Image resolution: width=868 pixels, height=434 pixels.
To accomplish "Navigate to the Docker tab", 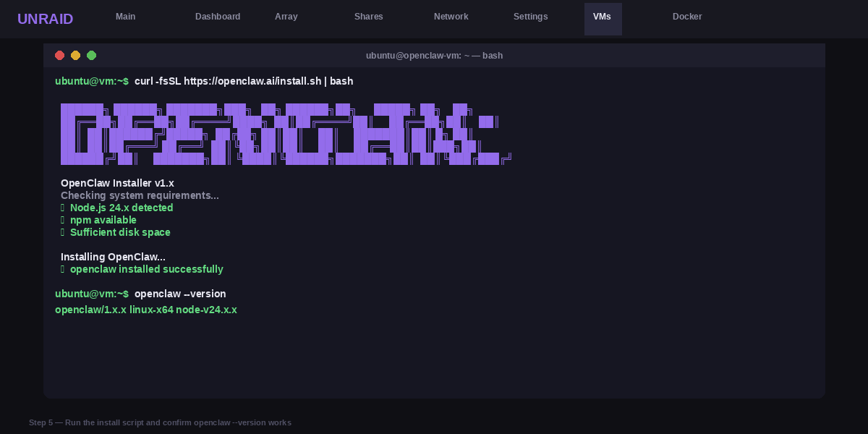I will point(687,17).
